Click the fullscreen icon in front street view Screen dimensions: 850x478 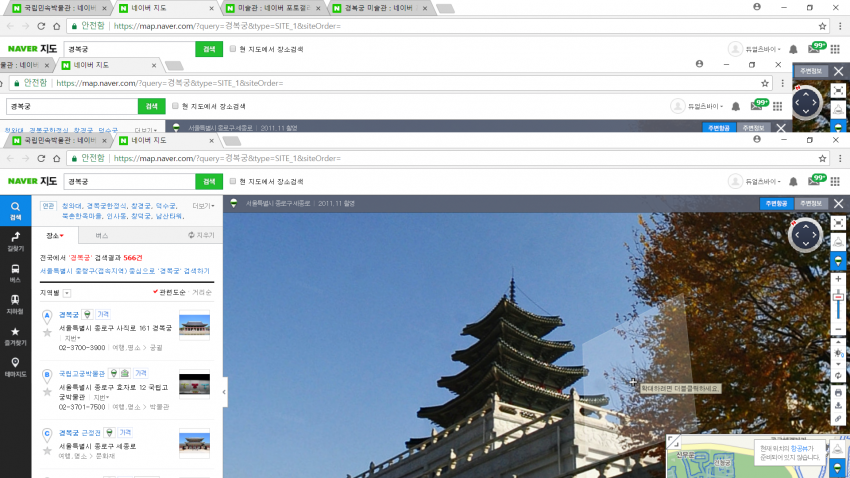click(838, 223)
